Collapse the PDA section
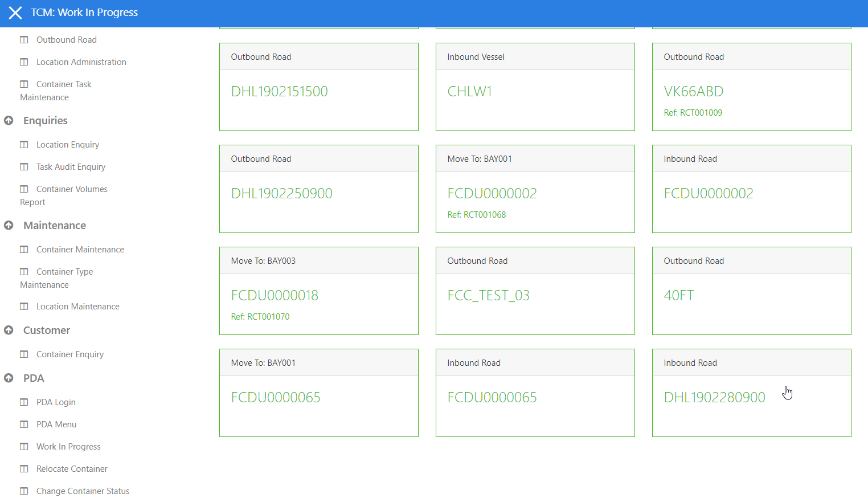This screenshot has width=868, height=502. pos(9,378)
